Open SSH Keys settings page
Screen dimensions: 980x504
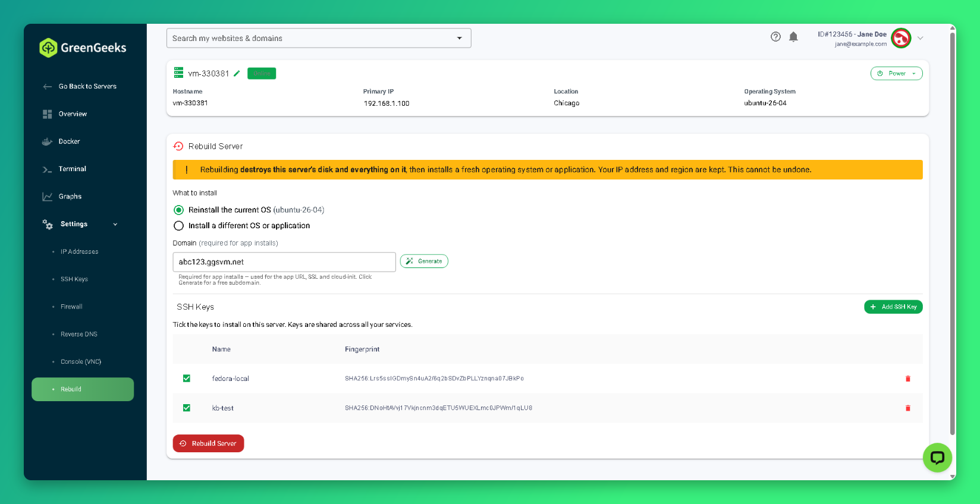(x=74, y=279)
